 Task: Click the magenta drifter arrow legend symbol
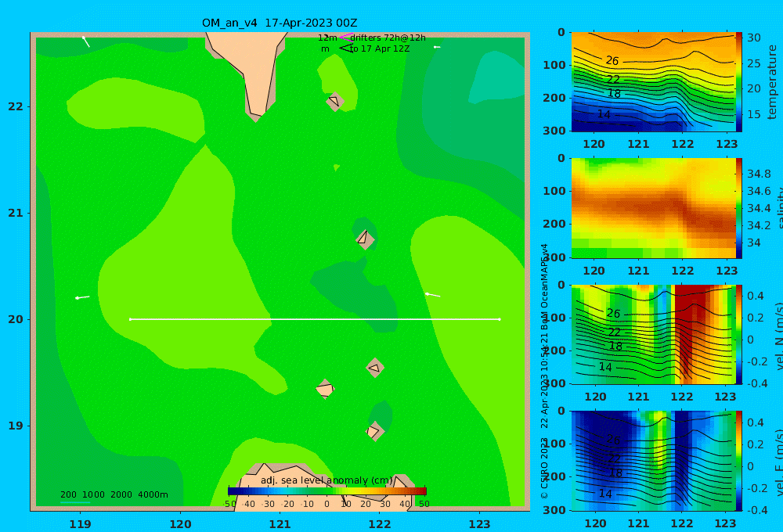click(x=346, y=37)
